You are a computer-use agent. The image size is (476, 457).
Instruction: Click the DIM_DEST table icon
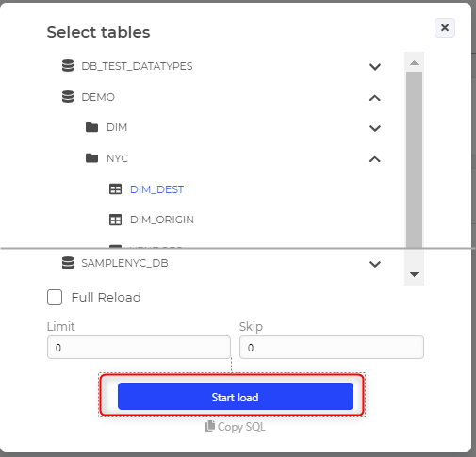coord(115,189)
